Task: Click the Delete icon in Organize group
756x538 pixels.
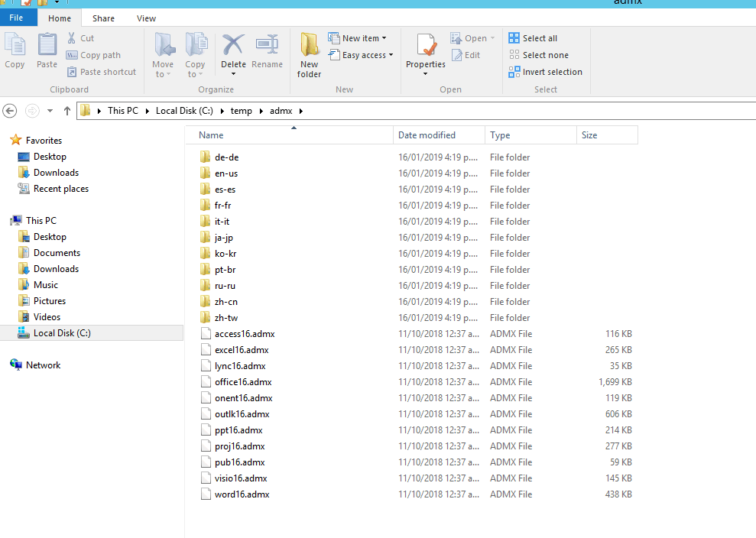Action: tap(233, 45)
